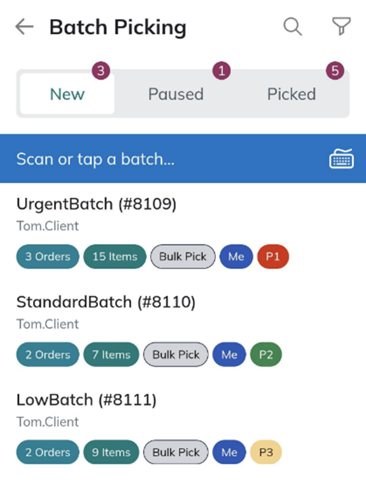Select the New tab
366x500 pixels.
[67, 94]
